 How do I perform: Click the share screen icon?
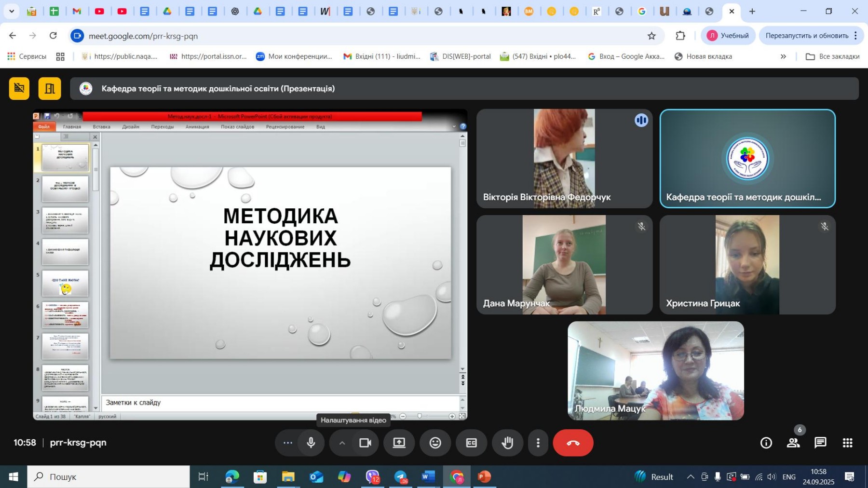[x=399, y=443]
